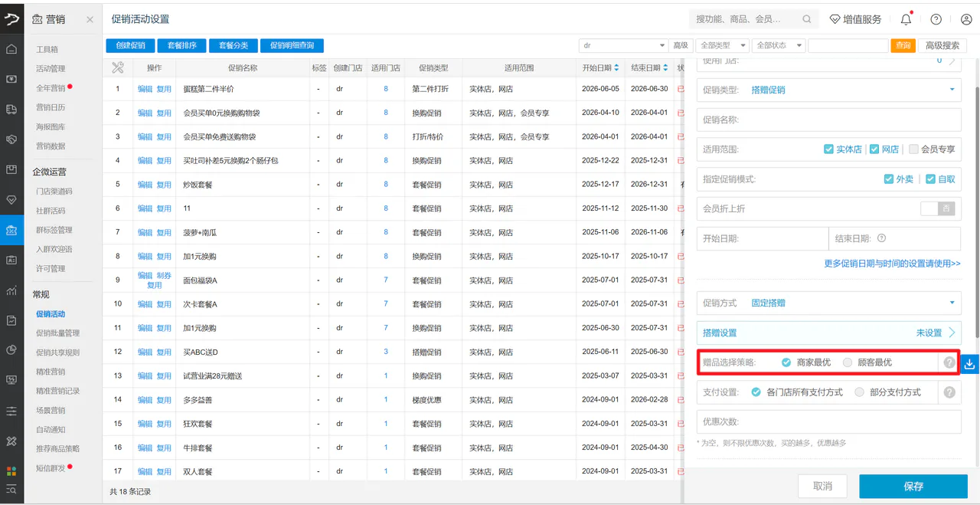Select the 顾客最优 radio button
Image resolution: width=980 pixels, height=505 pixels.
848,362
